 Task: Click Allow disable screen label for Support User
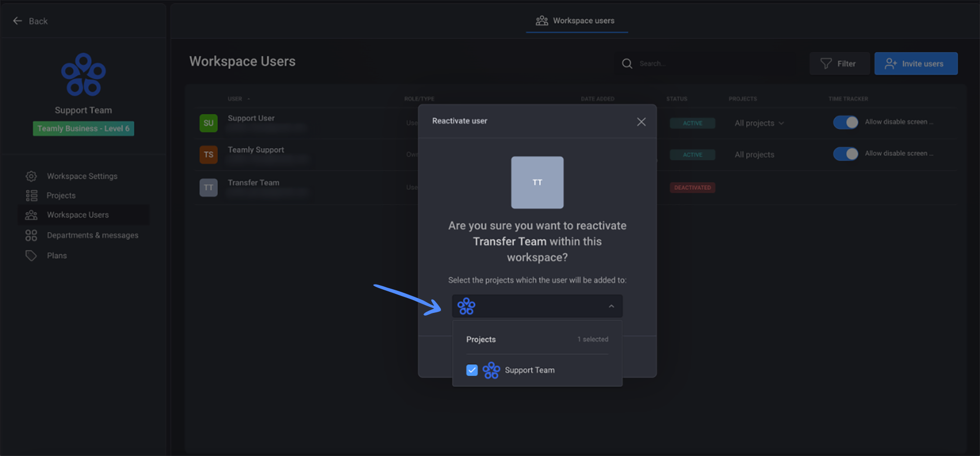click(899, 122)
